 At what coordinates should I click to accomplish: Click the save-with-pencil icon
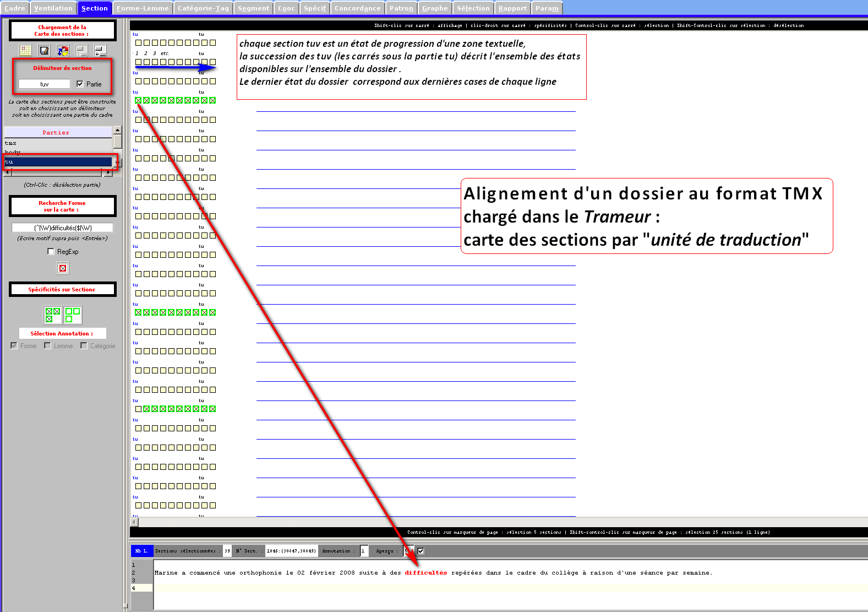[x=44, y=50]
